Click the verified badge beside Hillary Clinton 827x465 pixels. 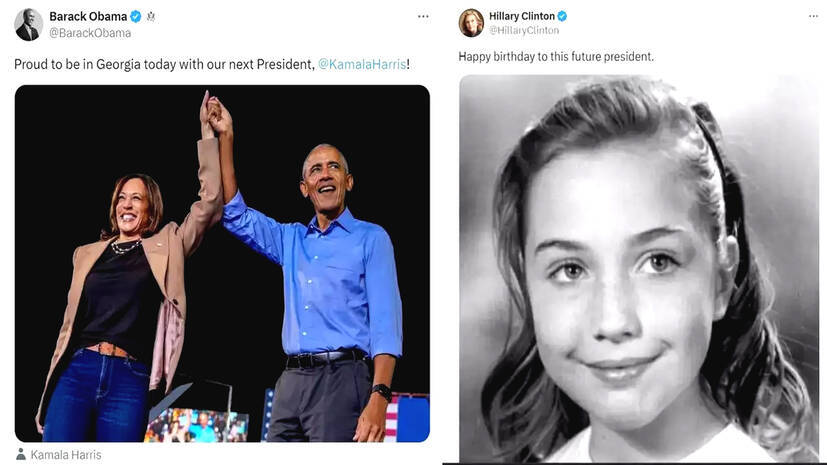pyautogui.click(x=562, y=16)
